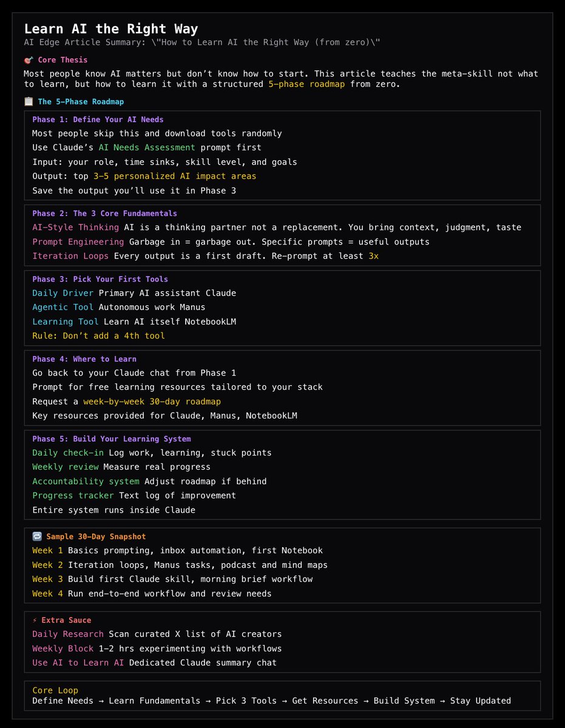
Task: Click 'Text log of improvement' description
Action: pyautogui.click(x=177, y=495)
